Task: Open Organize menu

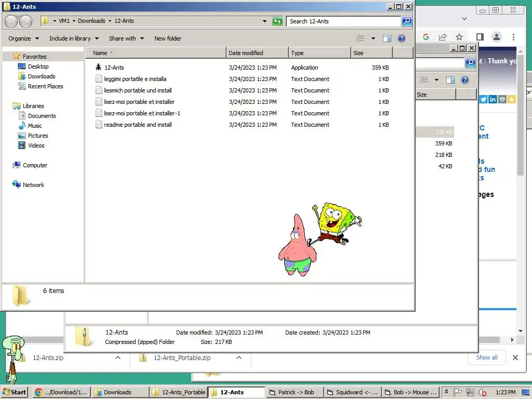Action: [x=23, y=38]
